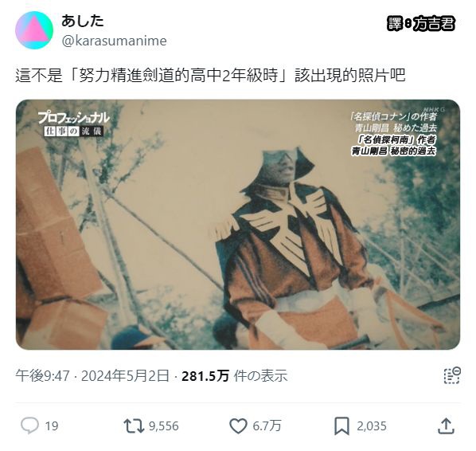Open @karasumanime profile handle
The image size is (476, 451).
pyautogui.click(x=114, y=41)
